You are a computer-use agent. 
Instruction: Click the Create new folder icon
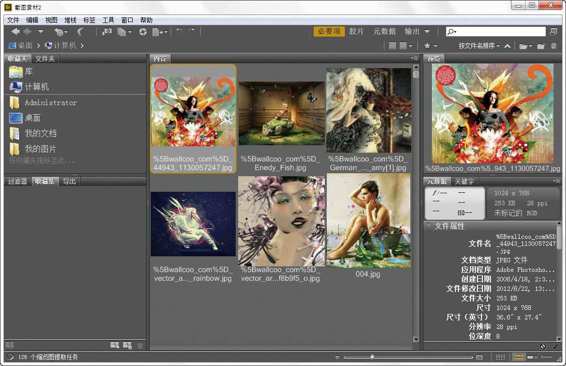(x=541, y=46)
